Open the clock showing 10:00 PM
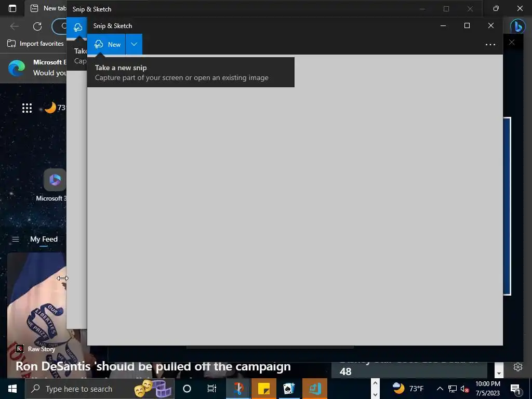532x399 pixels. (487, 389)
